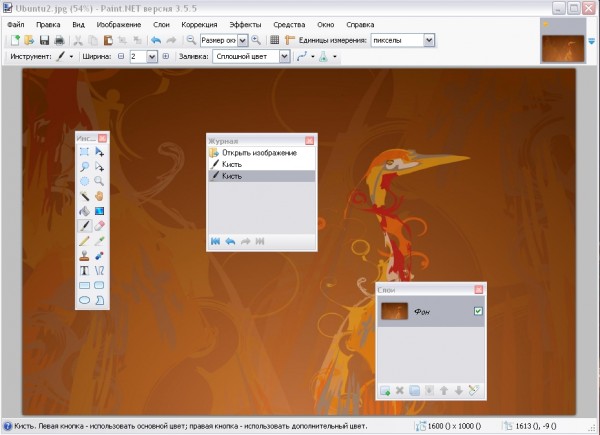Select the Ellipse shape tool
This screenshot has height=435, width=600.
84,300
